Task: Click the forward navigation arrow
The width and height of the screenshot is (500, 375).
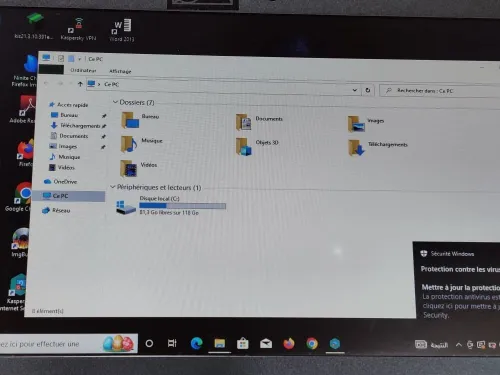Action: (x=60, y=84)
